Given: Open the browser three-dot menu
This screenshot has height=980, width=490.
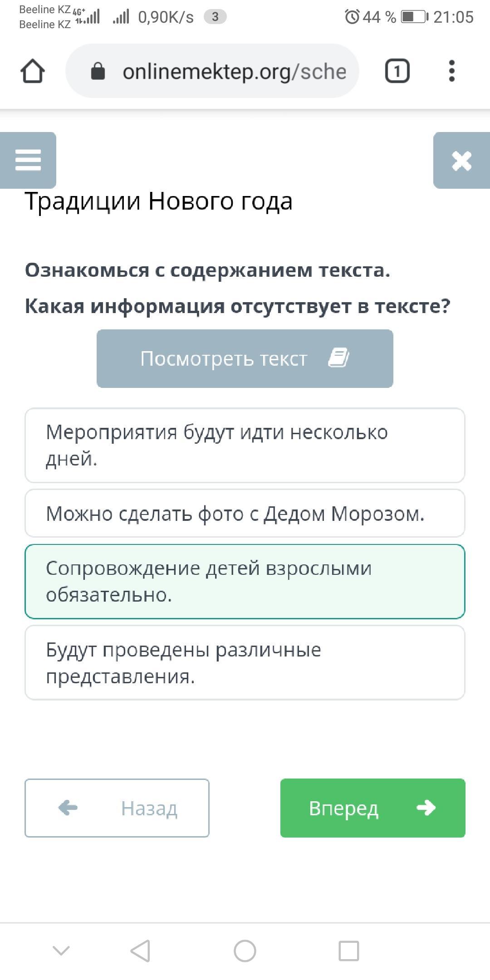Looking at the screenshot, I should (x=451, y=71).
